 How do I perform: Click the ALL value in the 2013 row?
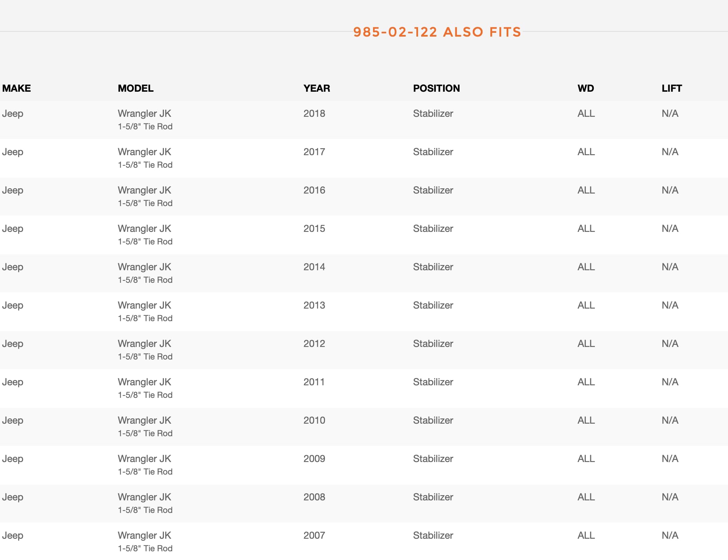click(586, 305)
